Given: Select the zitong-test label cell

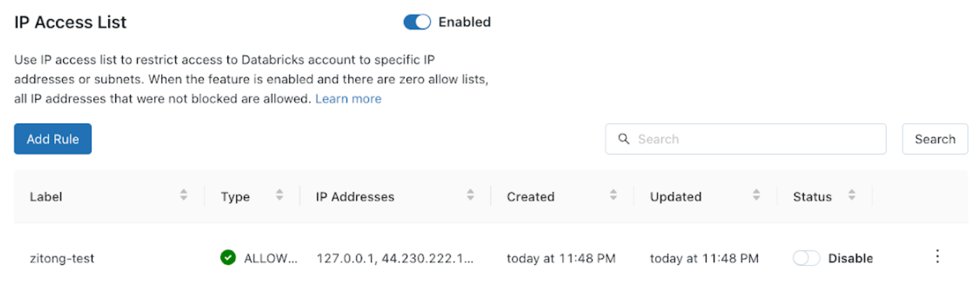Looking at the screenshot, I should click(x=62, y=258).
